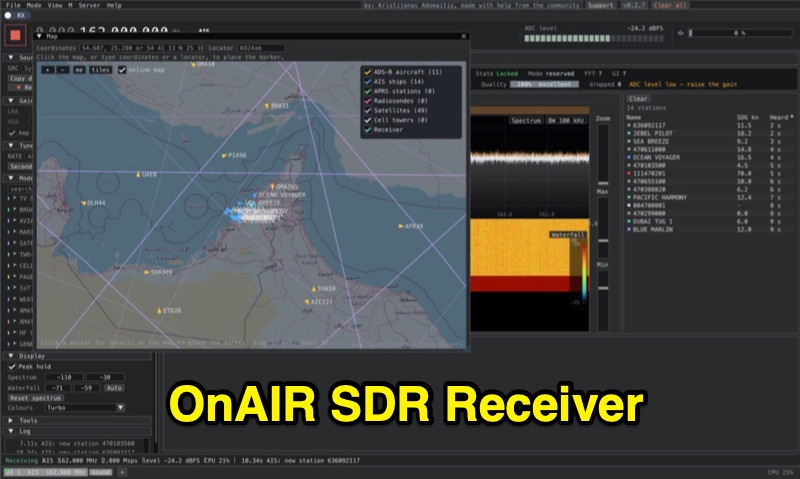Click the Support button
Image resolution: width=800 pixels, height=479 pixels.
point(600,5)
